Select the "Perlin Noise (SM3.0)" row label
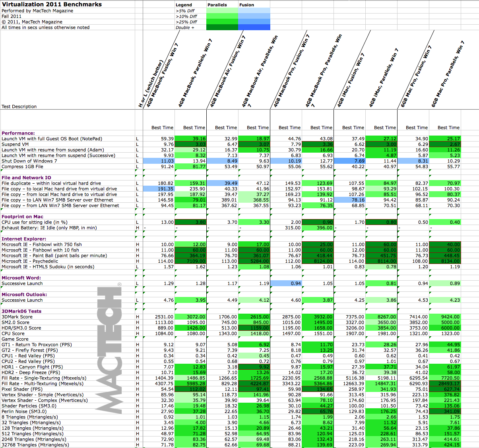 (24, 411)
